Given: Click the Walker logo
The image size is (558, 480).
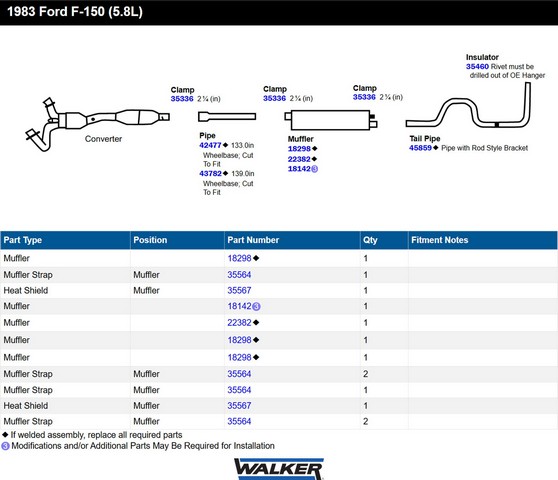Looking at the screenshot, I should coord(279,469).
